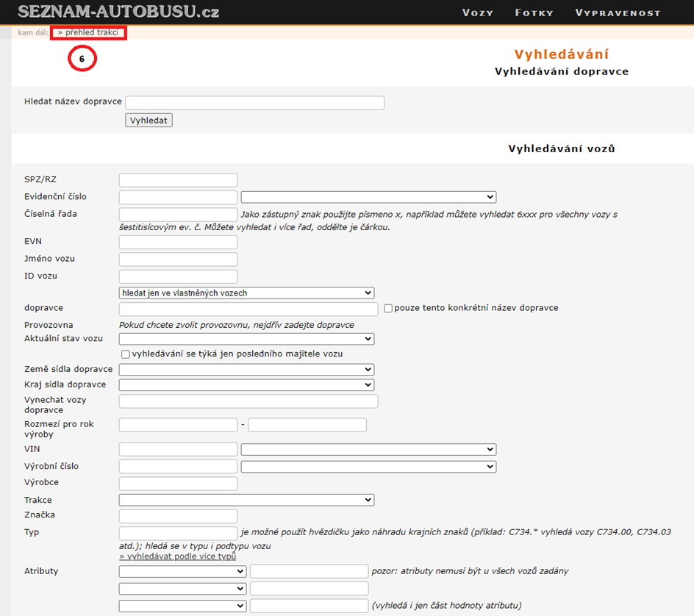This screenshot has width=694, height=616.
Task: Click the first Atributy value field
Action: coord(309,571)
